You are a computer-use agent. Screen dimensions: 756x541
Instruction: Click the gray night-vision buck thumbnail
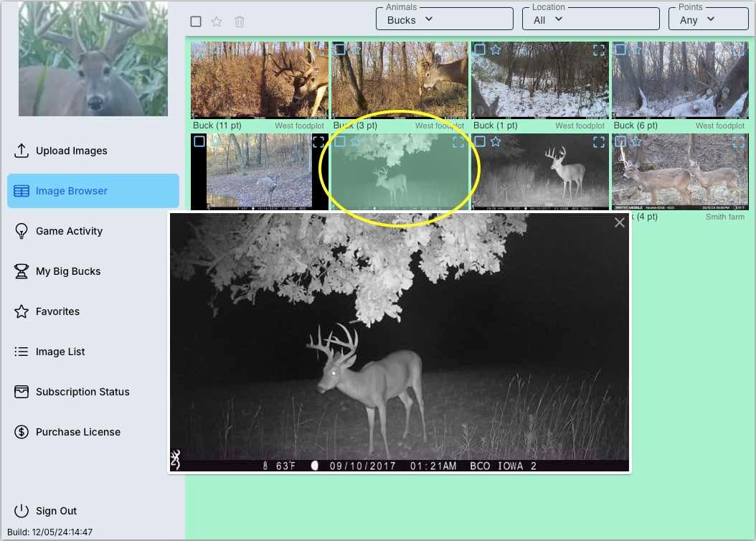pyautogui.click(x=540, y=171)
